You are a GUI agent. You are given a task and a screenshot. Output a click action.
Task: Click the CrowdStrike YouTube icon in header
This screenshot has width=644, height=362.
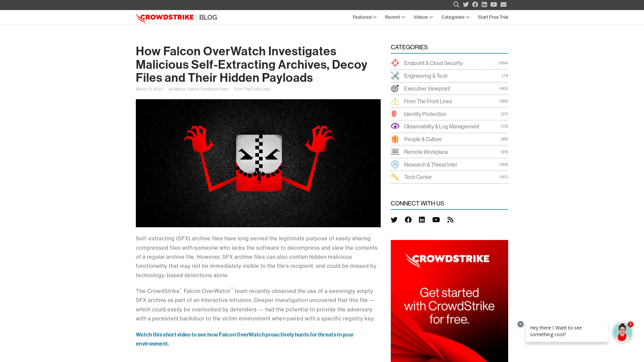[494, 4]
